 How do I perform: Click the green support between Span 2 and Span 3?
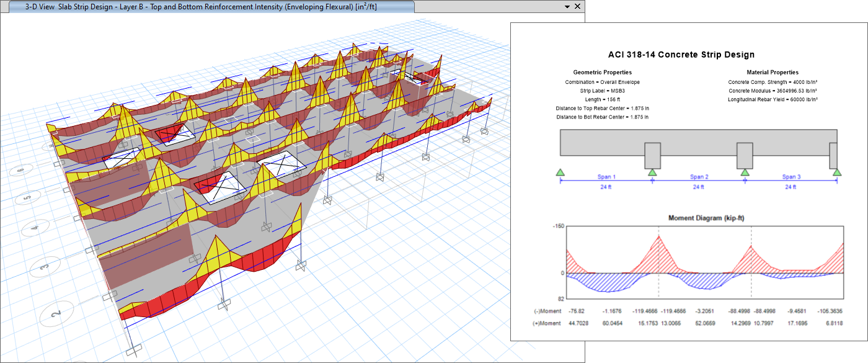click(744, 172)
